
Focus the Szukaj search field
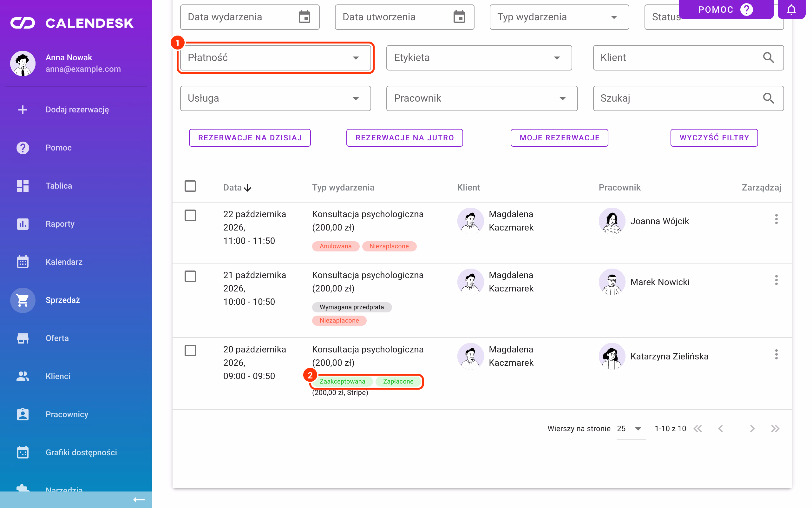[688, 98]
